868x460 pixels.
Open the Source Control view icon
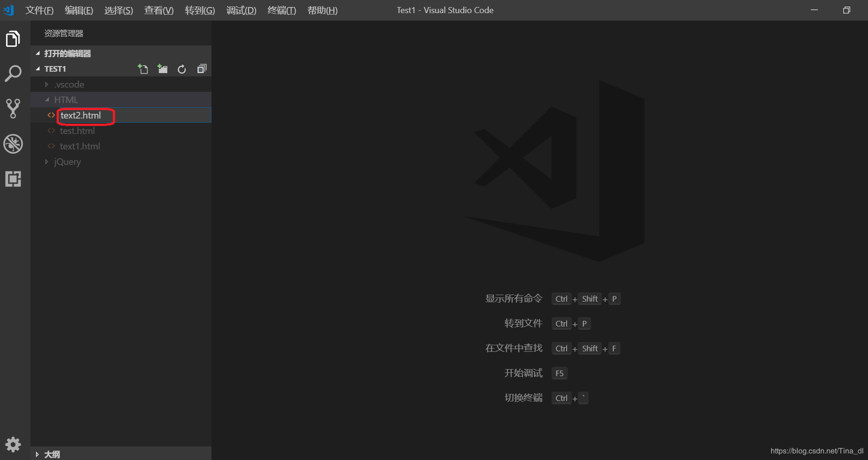[13, 109]
